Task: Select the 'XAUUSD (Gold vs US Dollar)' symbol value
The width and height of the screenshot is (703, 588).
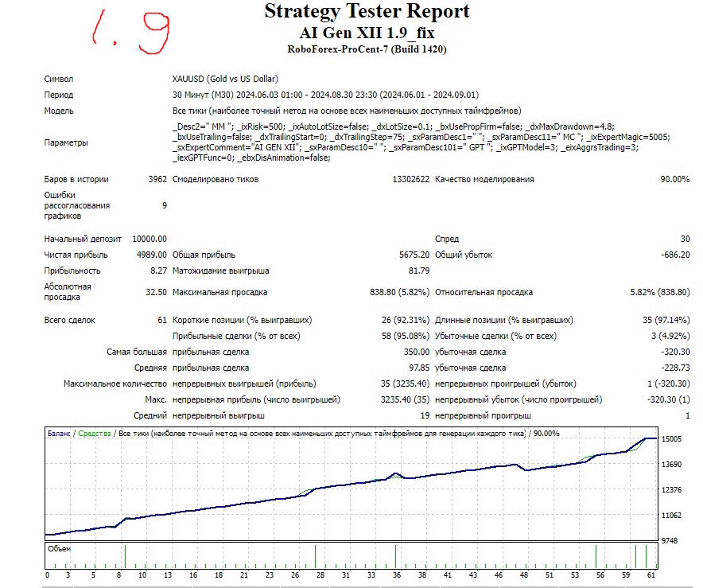Action: click(x=225, y=79)
